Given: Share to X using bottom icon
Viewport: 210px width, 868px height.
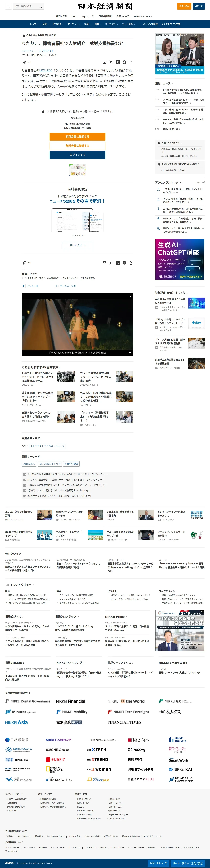Looking at the screenshot, I should (118, 263).
